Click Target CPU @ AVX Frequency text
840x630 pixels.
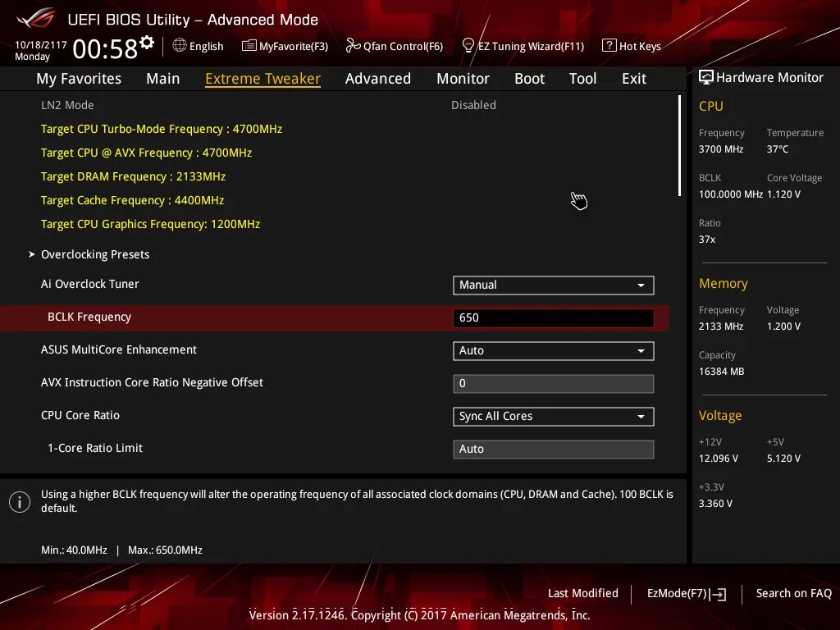click(146, 153)
